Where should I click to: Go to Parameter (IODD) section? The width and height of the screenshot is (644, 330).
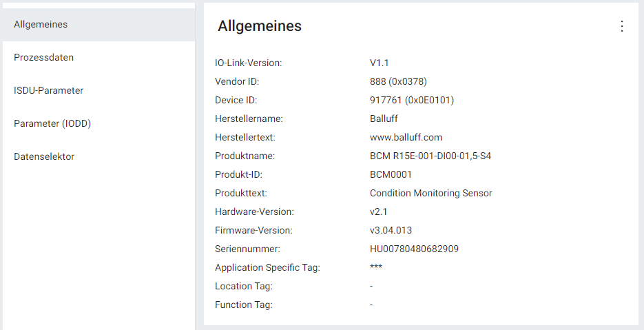[52, 124]
